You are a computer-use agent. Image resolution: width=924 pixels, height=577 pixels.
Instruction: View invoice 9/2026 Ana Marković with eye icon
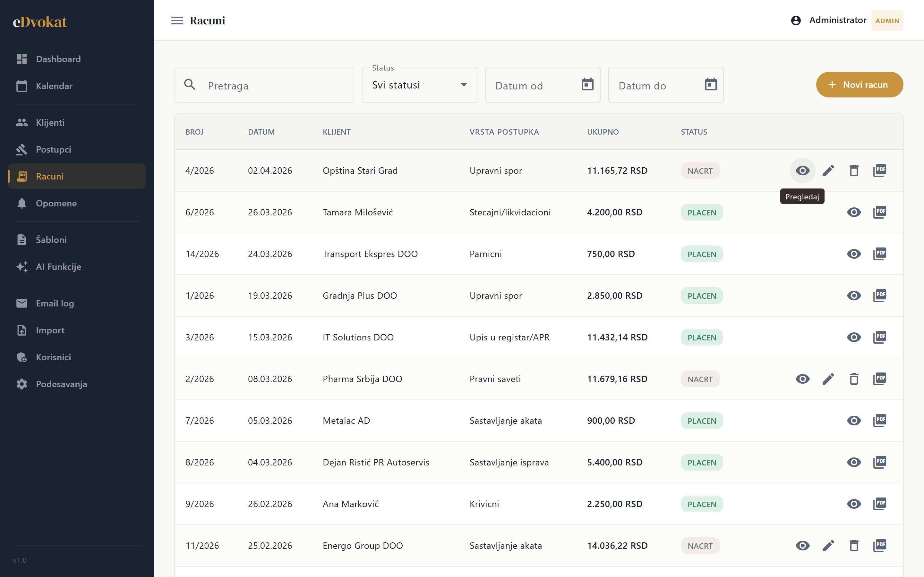point(854,504)
